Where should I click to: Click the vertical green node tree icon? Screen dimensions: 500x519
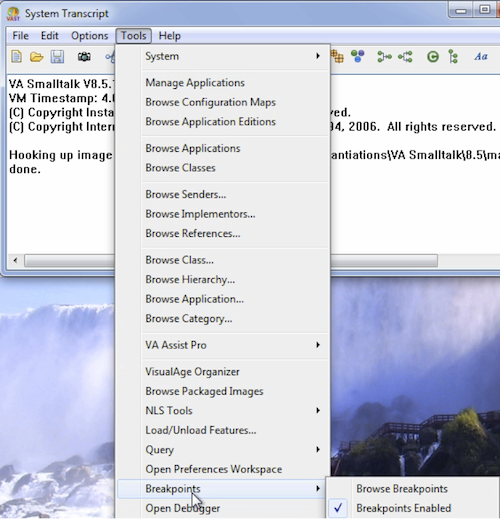tap(453, 57)
